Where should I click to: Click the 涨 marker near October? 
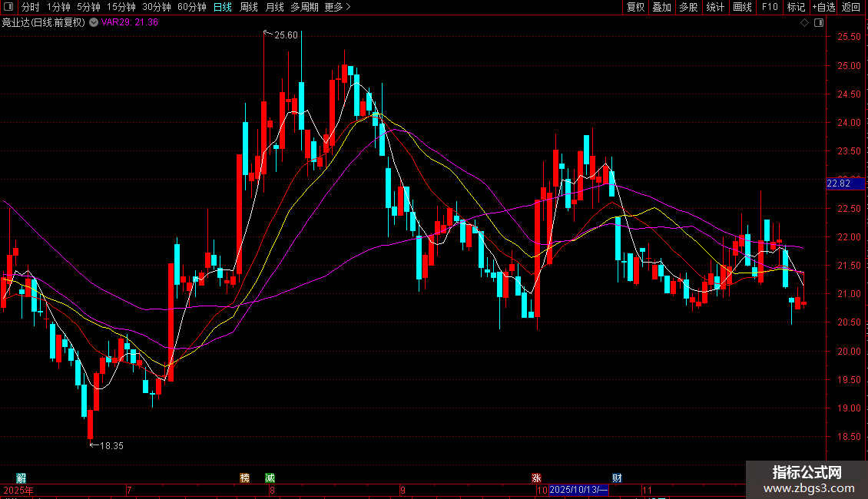(536, 478)
